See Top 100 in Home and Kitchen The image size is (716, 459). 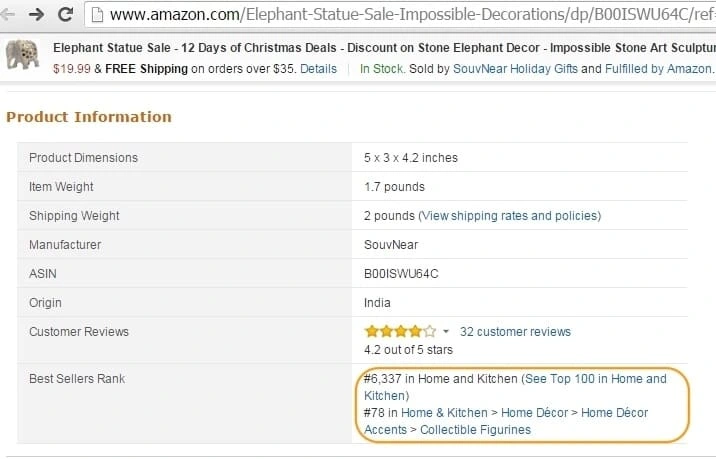click(515, 387)
